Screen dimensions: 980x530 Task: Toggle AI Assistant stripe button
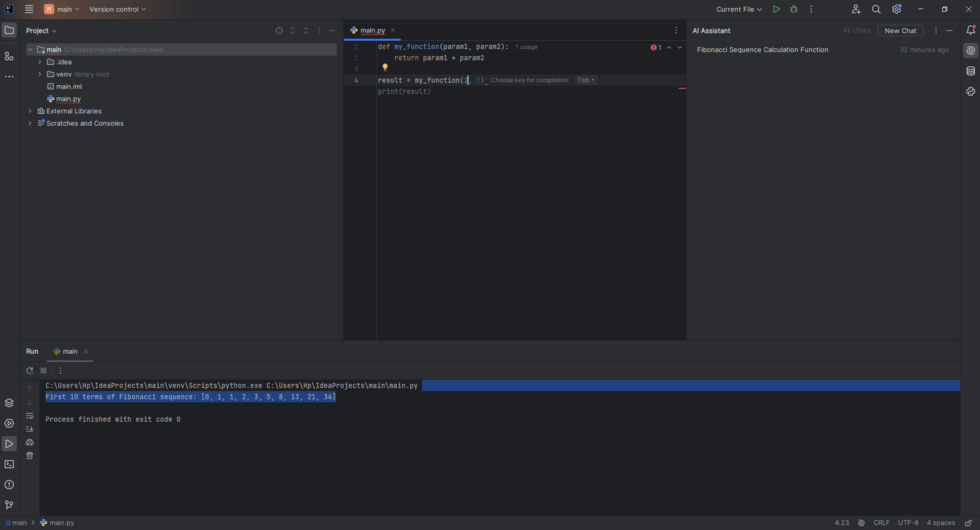pos(970,51)
